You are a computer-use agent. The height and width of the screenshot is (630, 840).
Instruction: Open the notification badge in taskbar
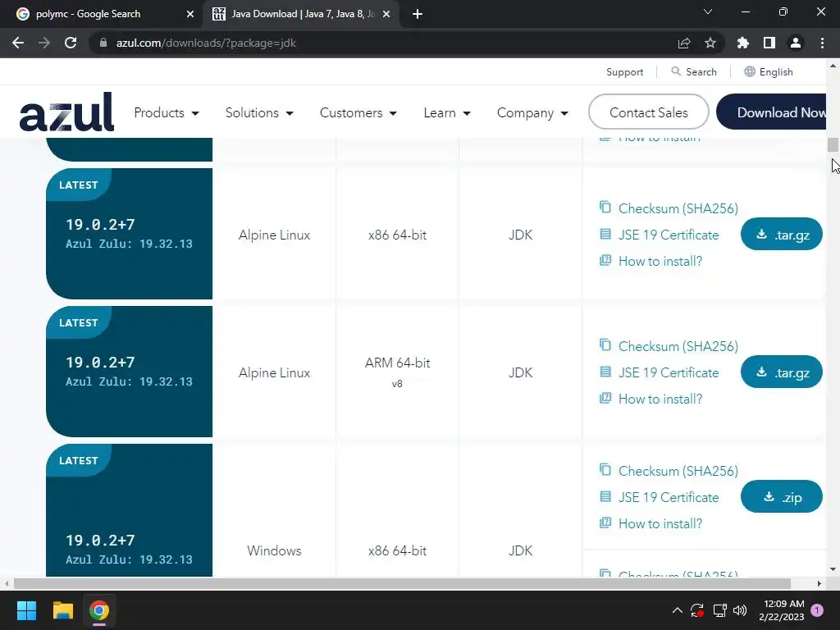tap(817, 610)
